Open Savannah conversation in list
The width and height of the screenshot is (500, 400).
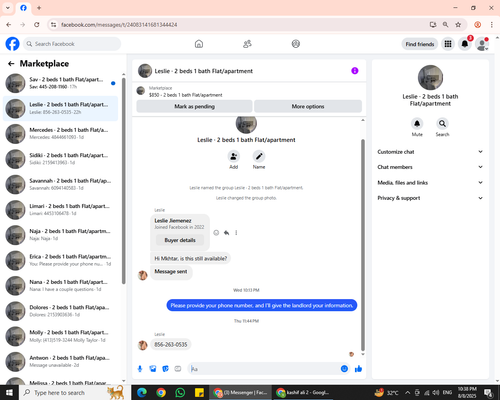[60, 184]
